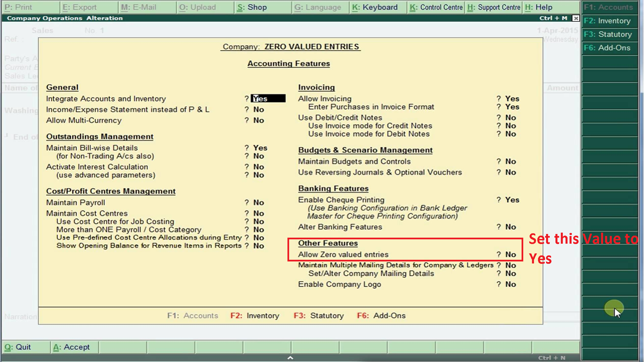Open the Control Centre
The image size is (644, 362).
click(x=436, y=7)
